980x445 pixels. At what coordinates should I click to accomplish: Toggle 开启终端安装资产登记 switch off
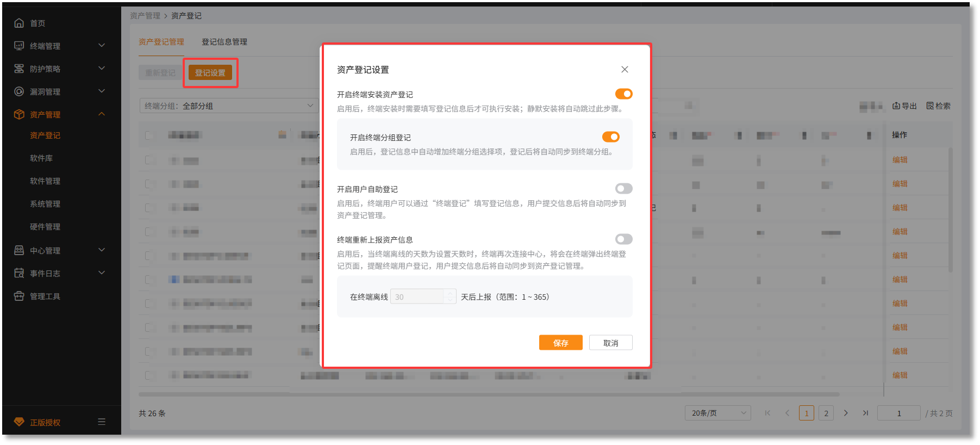click(624, 94)
